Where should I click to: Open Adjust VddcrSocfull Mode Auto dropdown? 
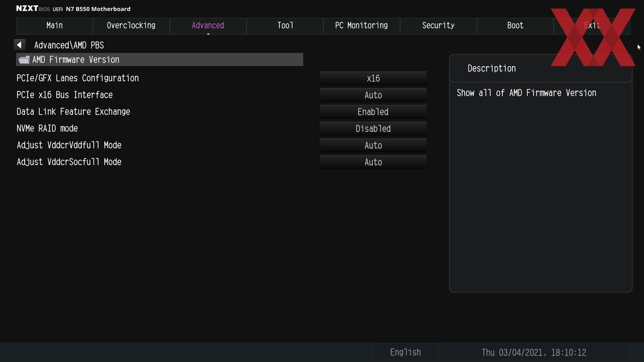pyautogui.click(x=373, y=162)
